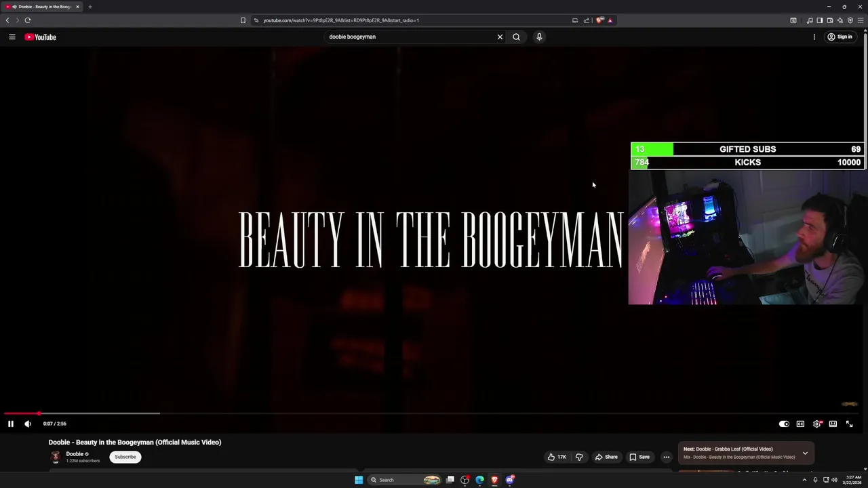This screenshot has width=868, height=488.
Task: Save the video to a playlist
Action: click(639, 457)
